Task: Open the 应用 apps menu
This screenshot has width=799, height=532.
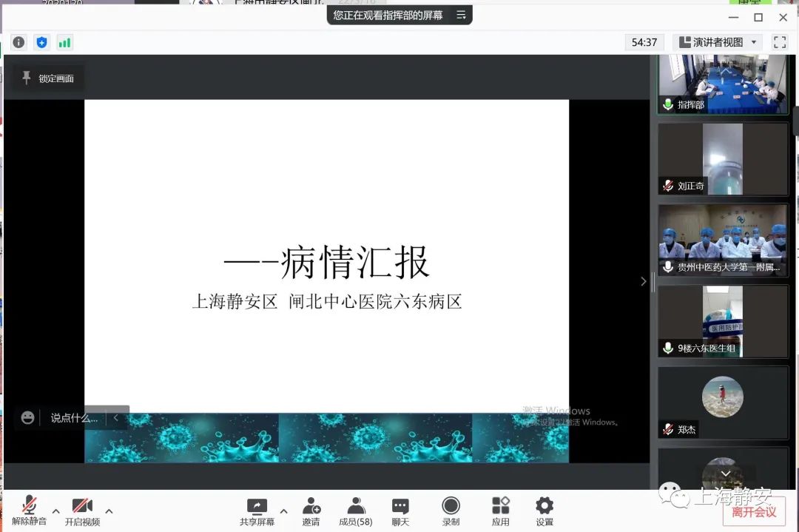Action: tap(500, 511)
